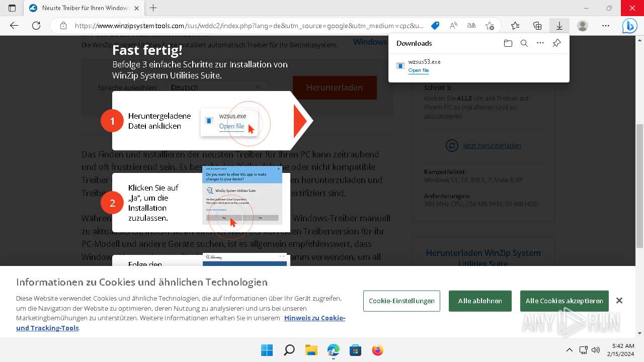Screen dimensions: 644x362
Task: Pin the Downloads panel
Action: click(x=556, y=43)
